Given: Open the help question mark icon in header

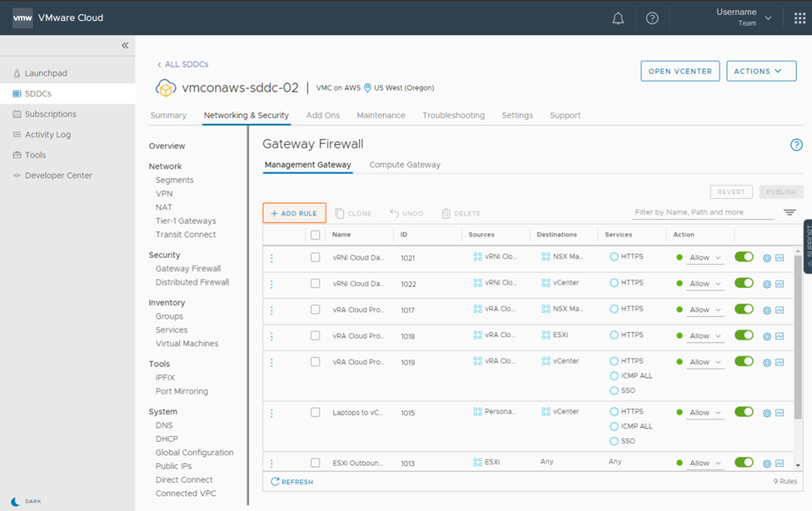Looking at the screenshot, I should [652, 18].
